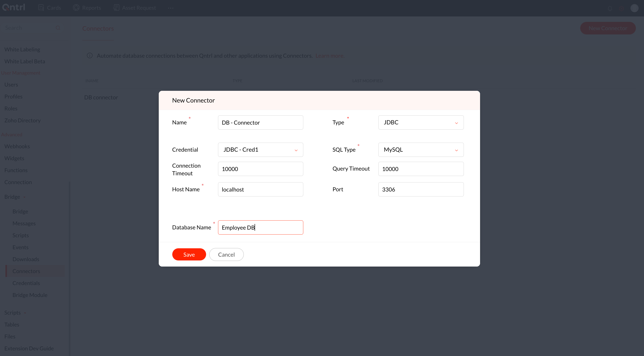Edit the Port field 3306
The image size is (644, 356).
click(421, 189)
